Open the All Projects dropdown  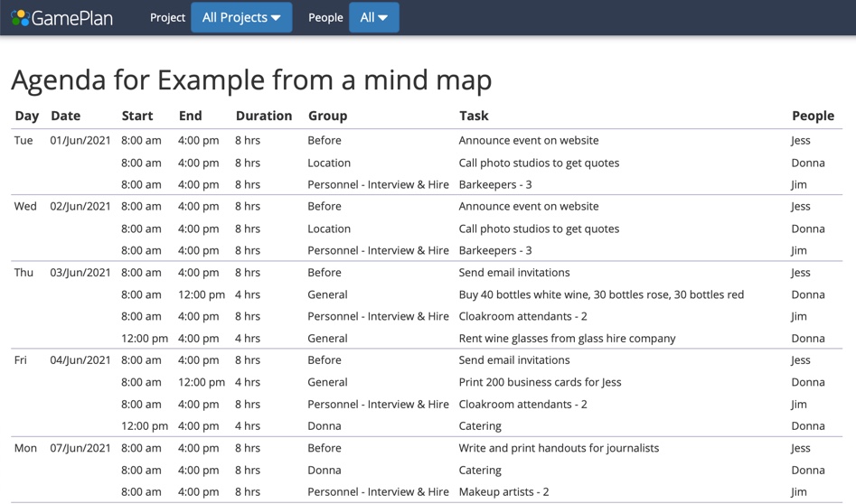pos(241,17)
